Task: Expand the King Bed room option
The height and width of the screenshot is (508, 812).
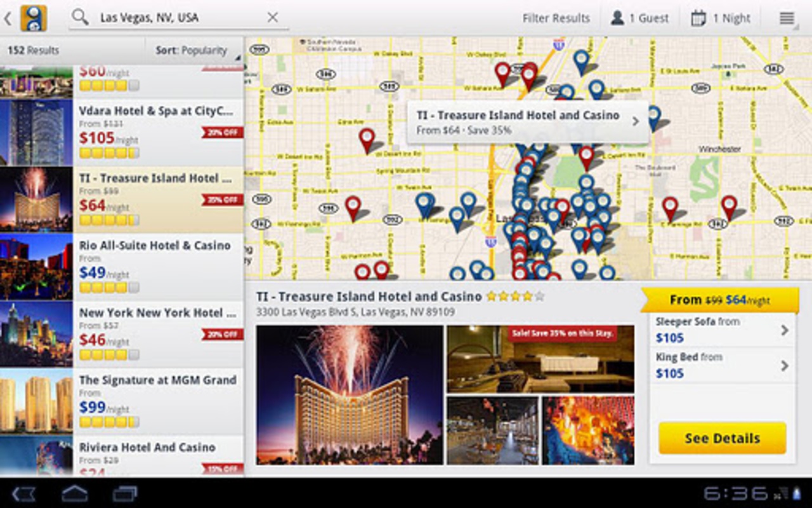Action: coord(723,365)
